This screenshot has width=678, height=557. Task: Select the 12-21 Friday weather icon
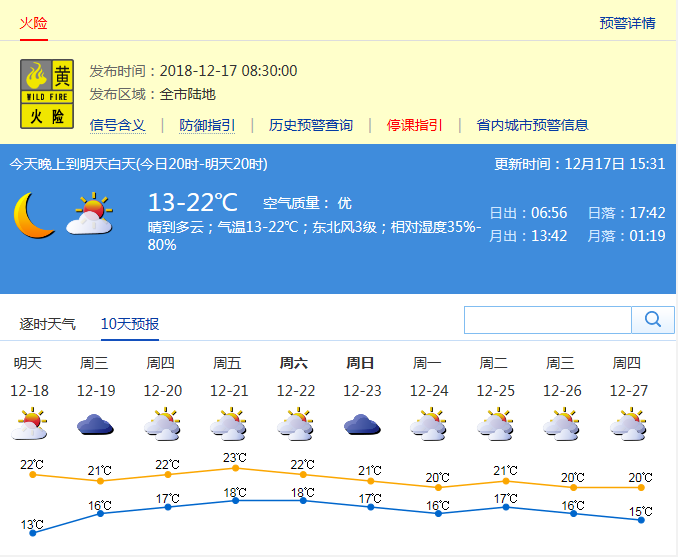click(229, 425)
